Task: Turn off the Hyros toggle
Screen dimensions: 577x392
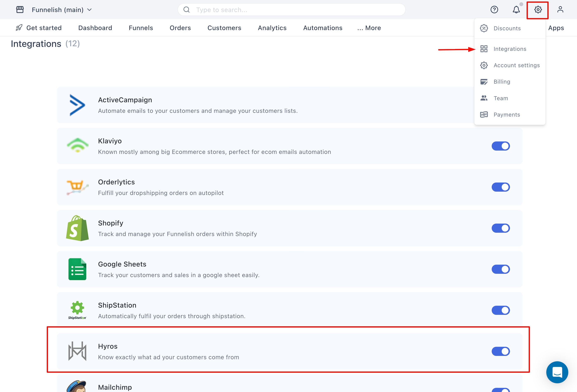Action: [x=501, y=351]
